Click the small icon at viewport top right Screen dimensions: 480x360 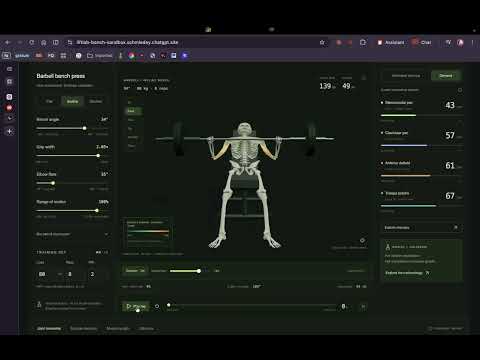coord(364,77)
